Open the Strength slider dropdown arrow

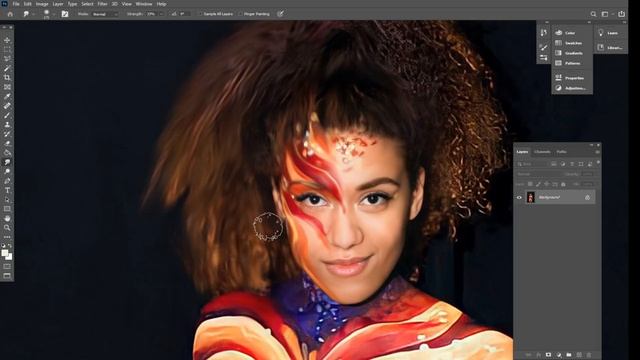161,14
